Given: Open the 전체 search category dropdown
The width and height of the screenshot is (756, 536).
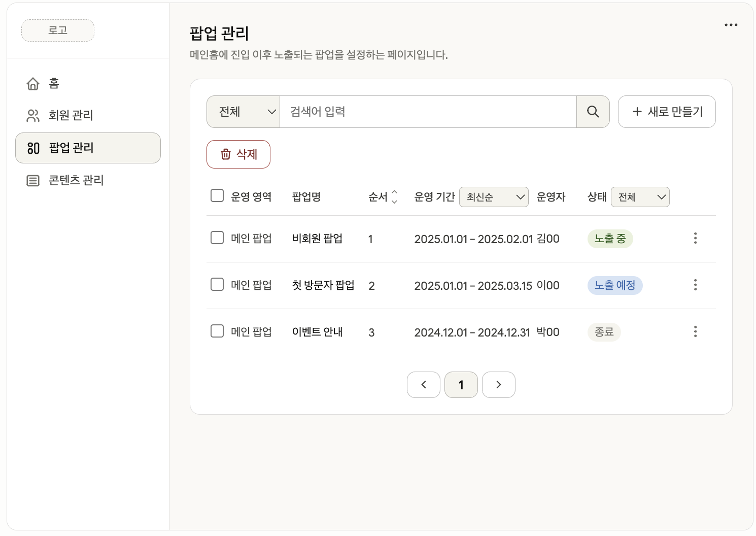Looking at the screenshot, I should pos(244,112).
